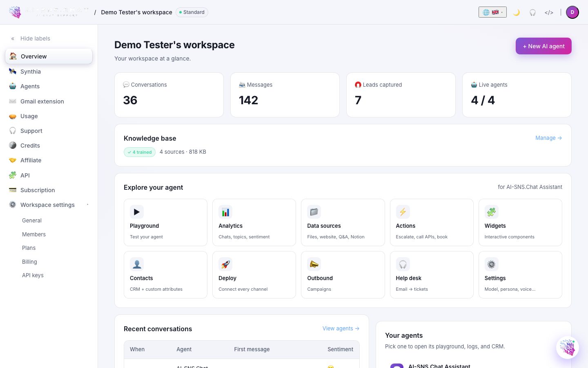Click the Messages stat card
This screenshot has height=368, width=588.
[x=285, y=95]
